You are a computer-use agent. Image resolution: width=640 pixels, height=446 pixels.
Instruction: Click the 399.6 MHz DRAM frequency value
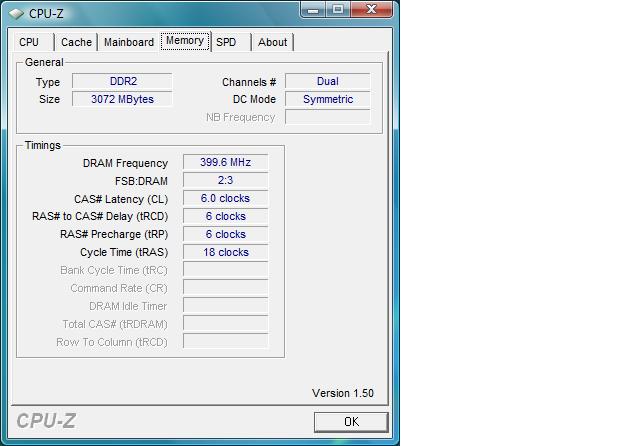coord(226,162)
